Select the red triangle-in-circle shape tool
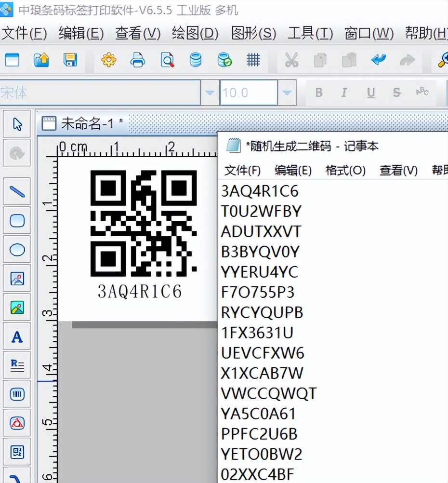Screen dimensions: 448x483 17,423
